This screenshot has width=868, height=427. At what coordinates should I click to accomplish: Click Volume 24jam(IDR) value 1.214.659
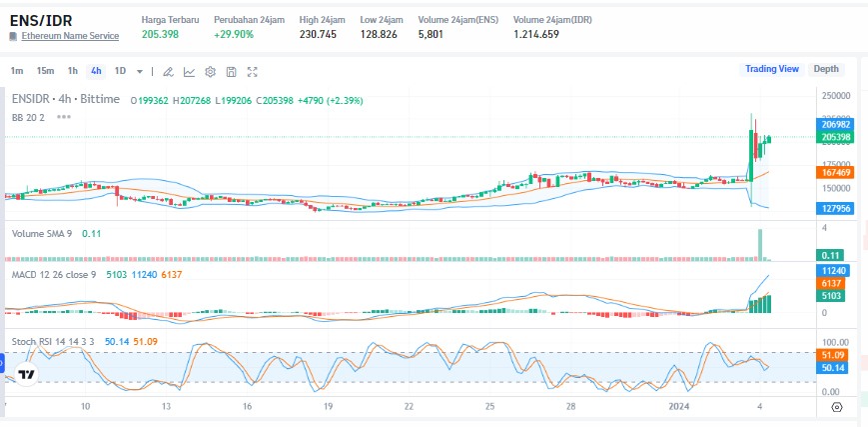coord(535,34)
